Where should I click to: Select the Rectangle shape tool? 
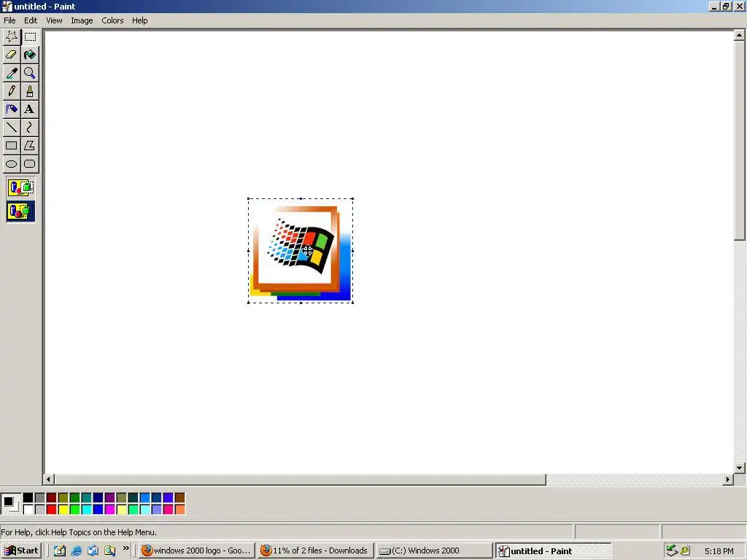point(12,145)
